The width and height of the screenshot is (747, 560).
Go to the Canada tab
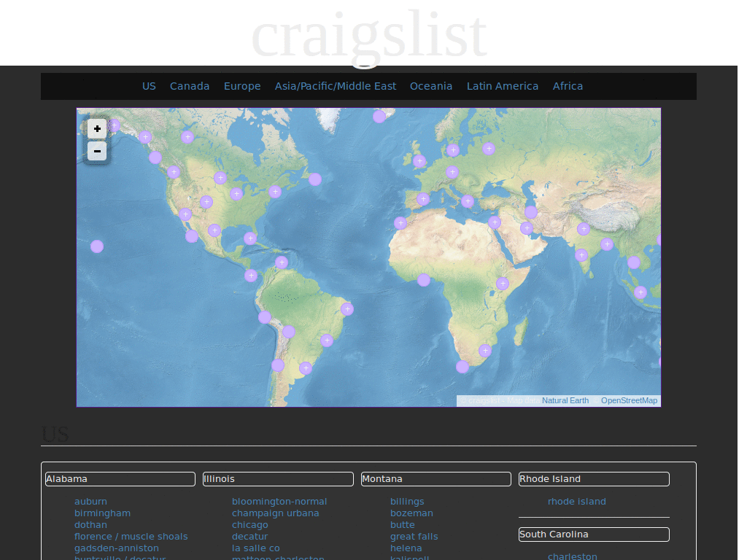tap(190, 86)
